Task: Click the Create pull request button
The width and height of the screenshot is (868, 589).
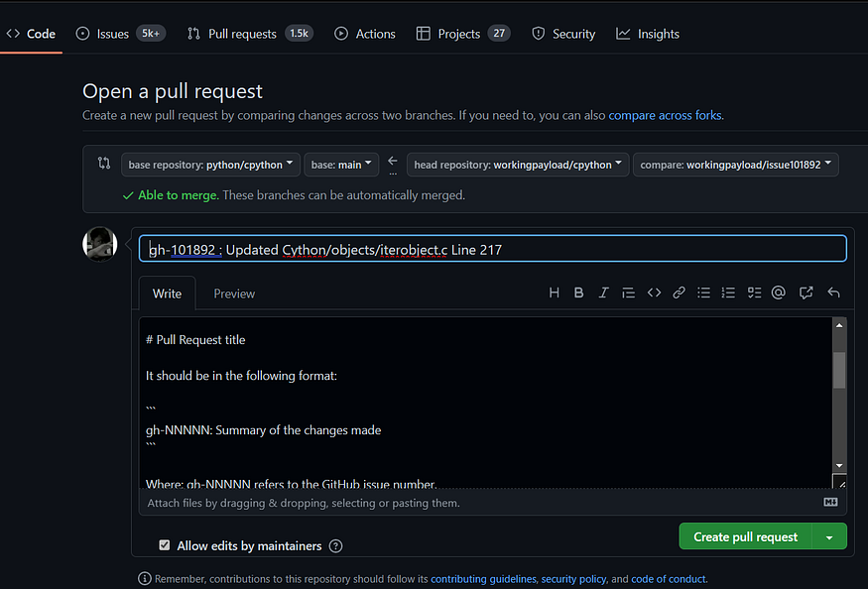Action: (x=745, y=537)
